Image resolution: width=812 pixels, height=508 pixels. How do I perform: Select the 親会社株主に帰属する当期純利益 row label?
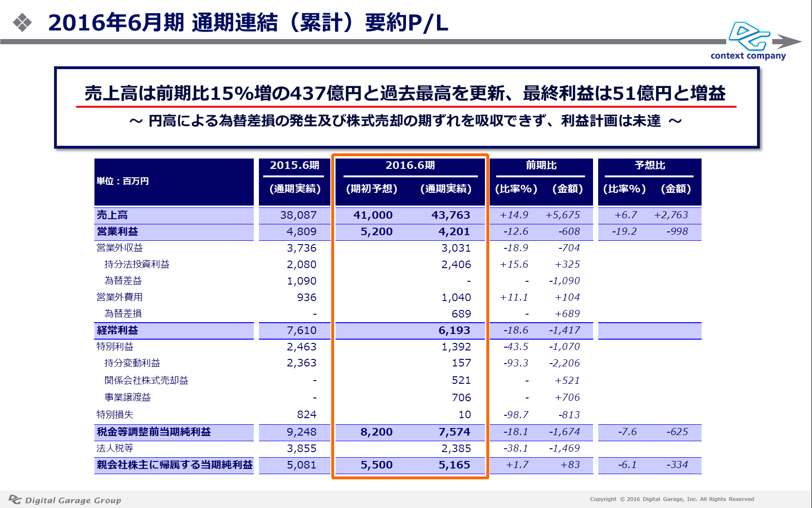(174, 465)
